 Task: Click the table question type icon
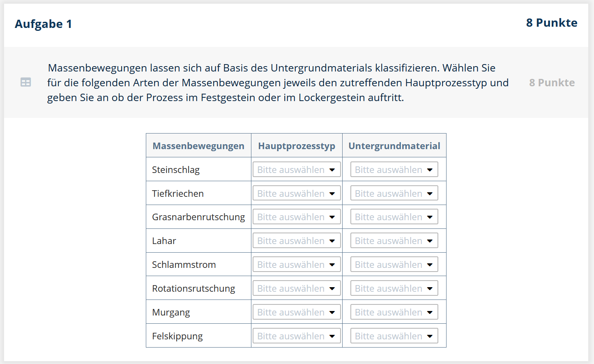tap(25, 82)
